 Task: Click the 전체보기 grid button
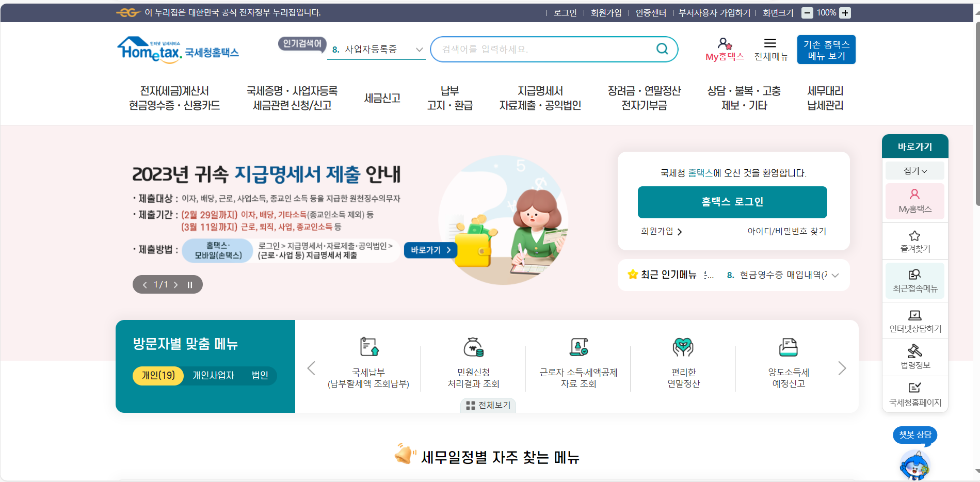pos(488,406)
